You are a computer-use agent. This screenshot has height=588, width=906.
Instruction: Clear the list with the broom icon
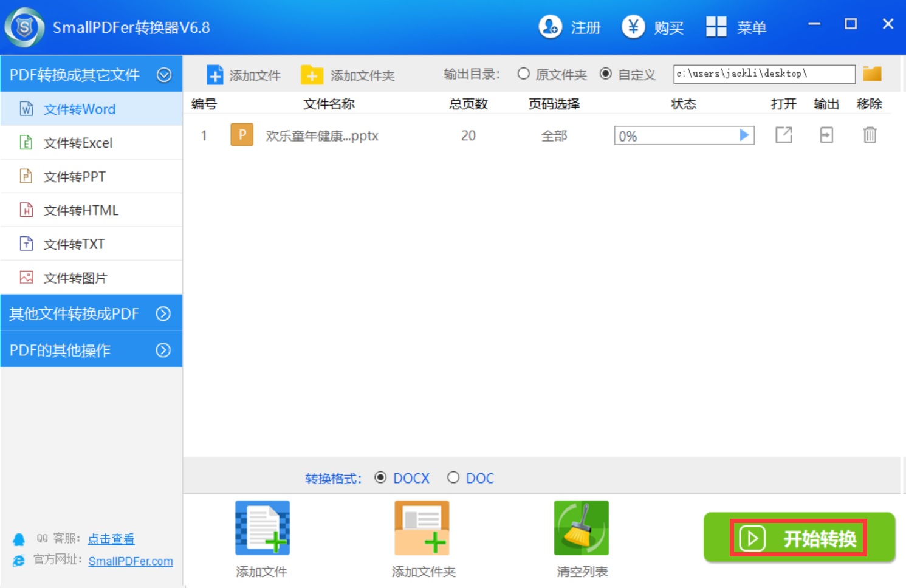[581, 527]
